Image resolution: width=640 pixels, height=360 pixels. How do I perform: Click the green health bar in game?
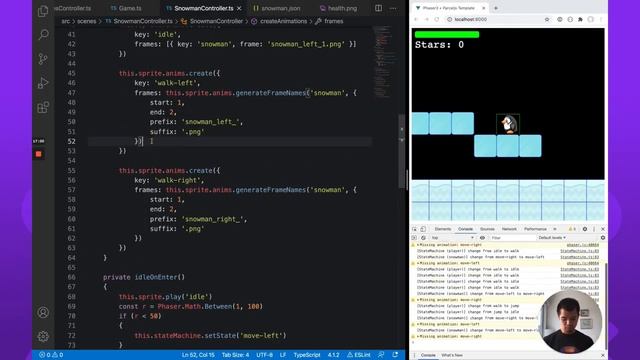click(447, 34)
